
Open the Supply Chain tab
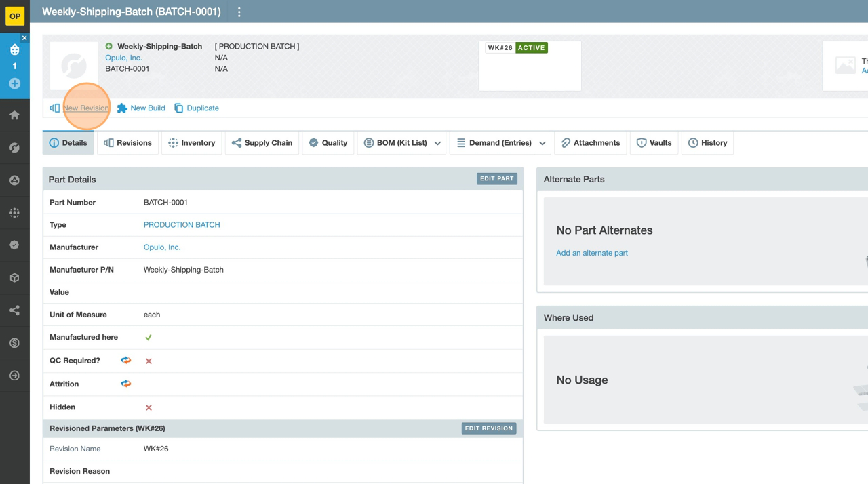[x=262, y=143]
